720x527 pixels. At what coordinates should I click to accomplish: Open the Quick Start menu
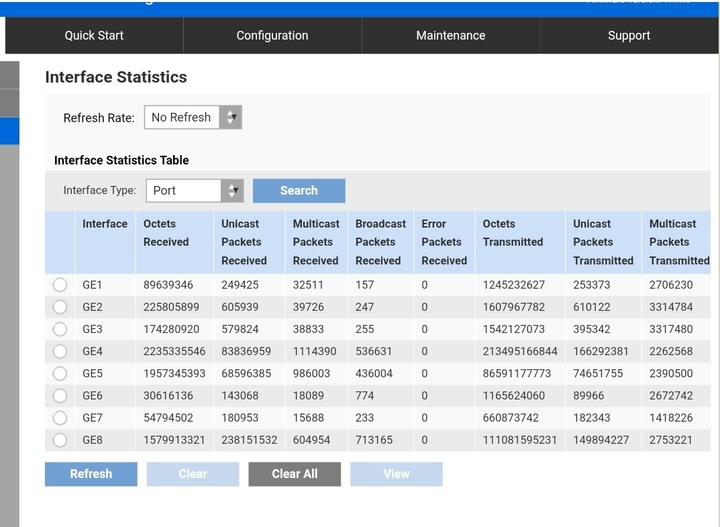coord(94,35)
